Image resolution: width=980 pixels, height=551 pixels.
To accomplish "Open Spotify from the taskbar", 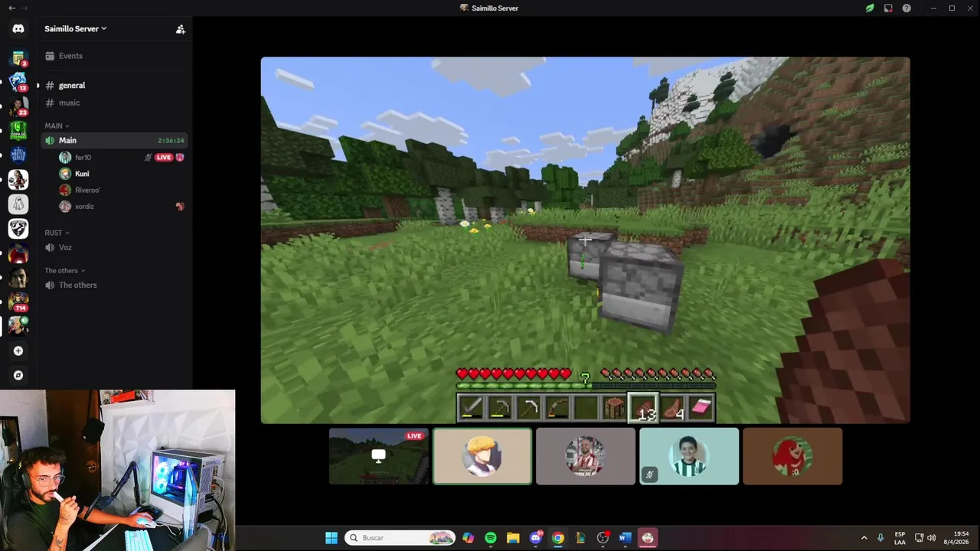I will 491,538.
